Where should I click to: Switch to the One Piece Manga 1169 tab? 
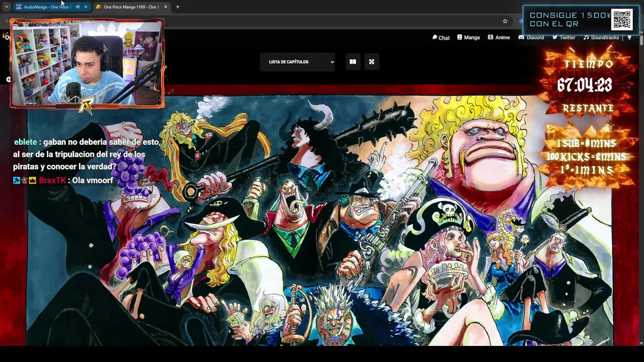(131, 7)
